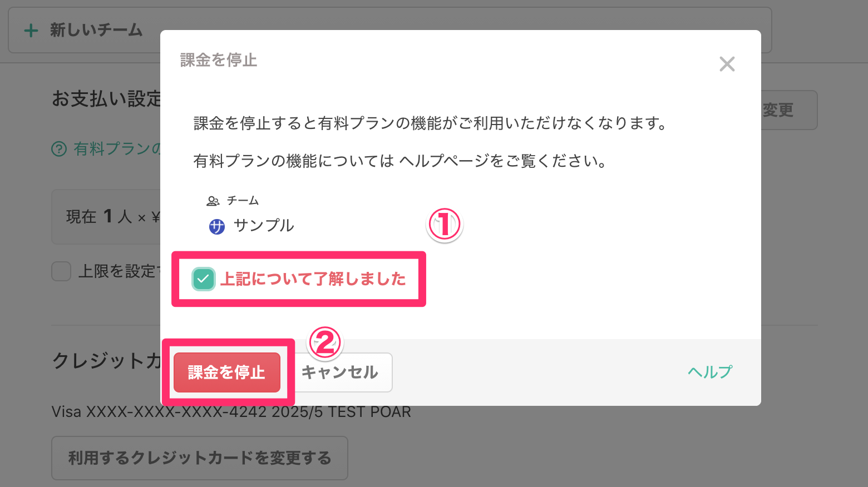Click the Visa XXXX-4242 card details text
This screenshot has width=868, height=487.
tap(231, 412)
